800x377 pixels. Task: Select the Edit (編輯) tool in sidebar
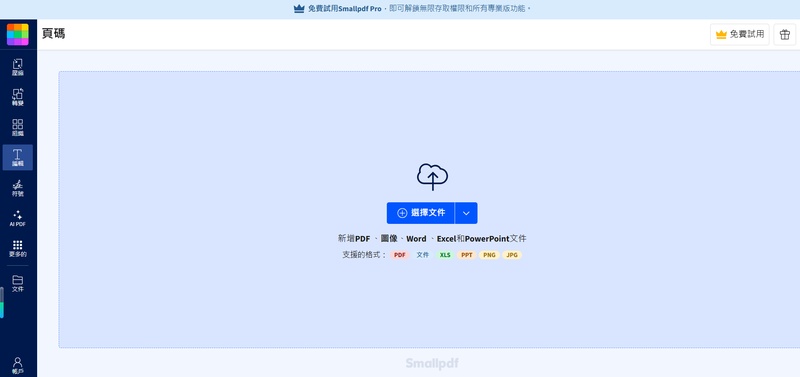[x=17, y=158]
